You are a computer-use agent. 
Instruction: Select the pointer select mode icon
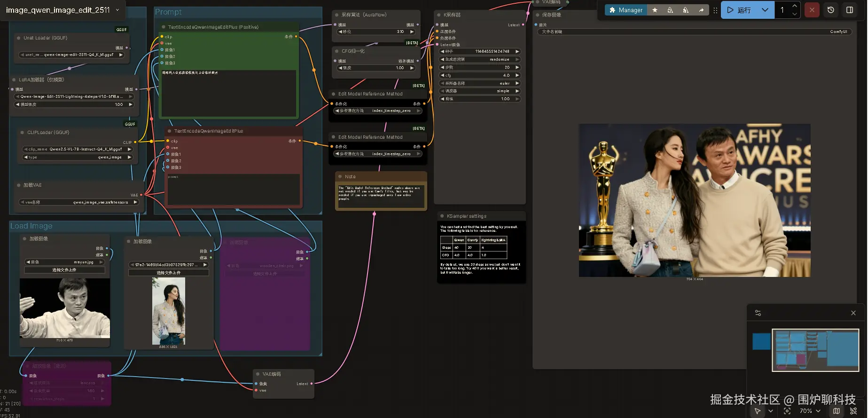coord(758,411)
